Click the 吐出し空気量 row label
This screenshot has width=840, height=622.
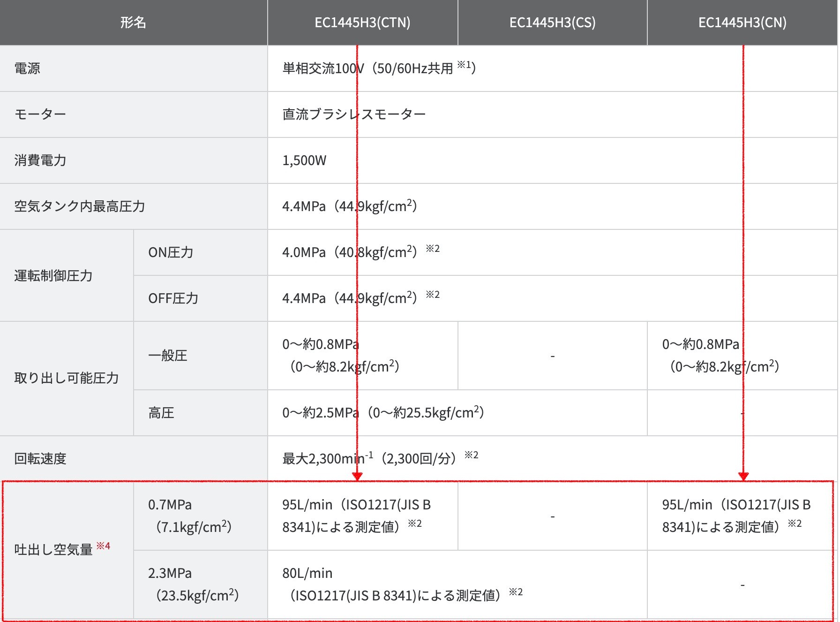pos(53,550)
